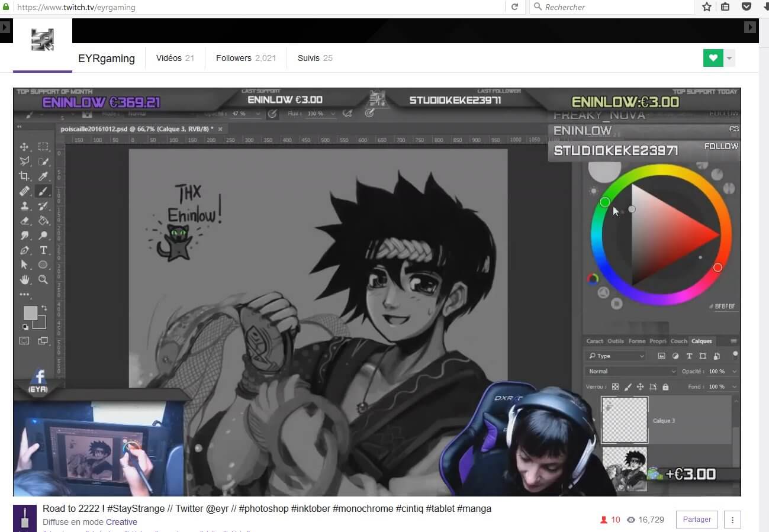Collapse the toolbar using double-arrow expander

(19, 127)
